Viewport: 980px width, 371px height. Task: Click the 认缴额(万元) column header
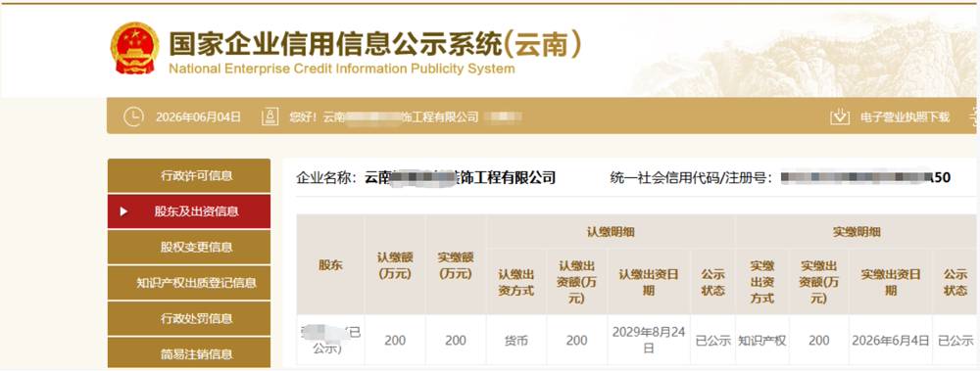pyautogui.click(x=395, y=265)
